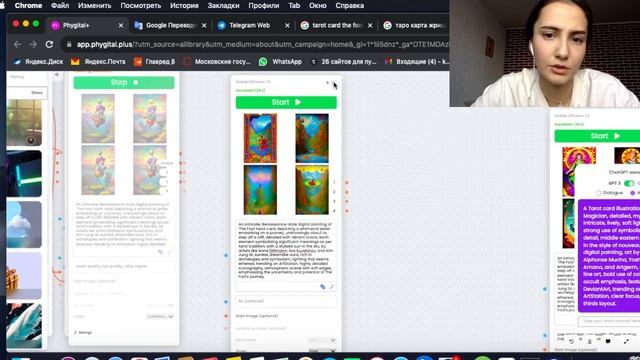Click the address bar URL

click(262, 44)
